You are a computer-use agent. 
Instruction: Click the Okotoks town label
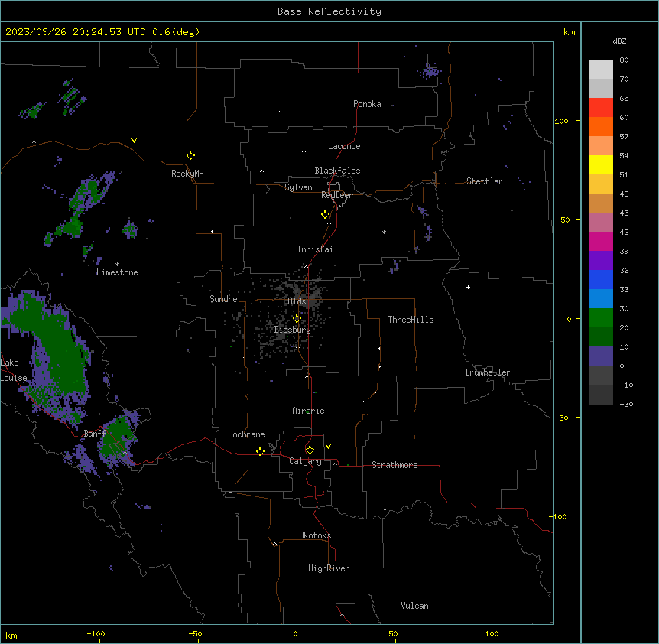(315, 535)
